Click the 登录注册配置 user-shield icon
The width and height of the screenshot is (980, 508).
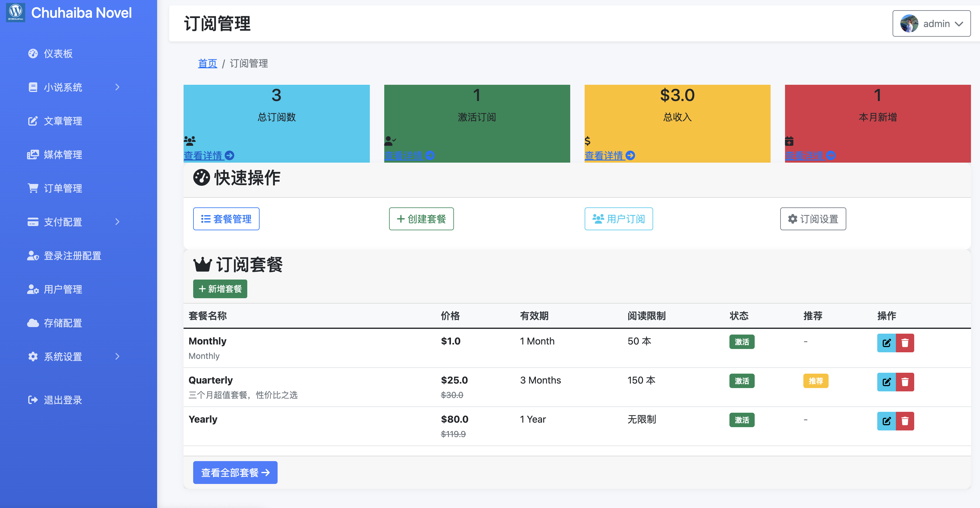point(33,256)
